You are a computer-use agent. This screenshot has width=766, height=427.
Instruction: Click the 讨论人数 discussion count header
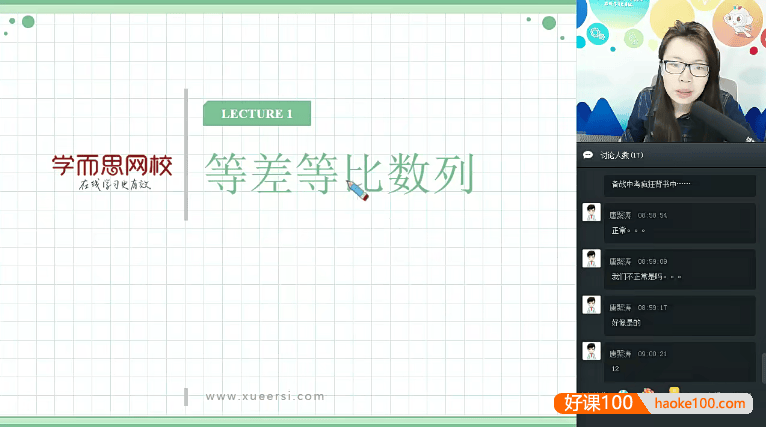tap(621, 155)
